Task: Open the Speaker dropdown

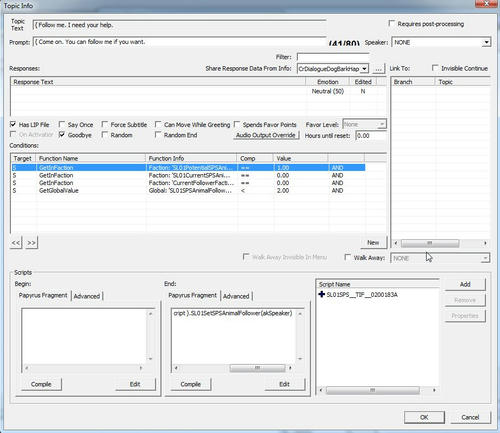Action: pos(487,42)
